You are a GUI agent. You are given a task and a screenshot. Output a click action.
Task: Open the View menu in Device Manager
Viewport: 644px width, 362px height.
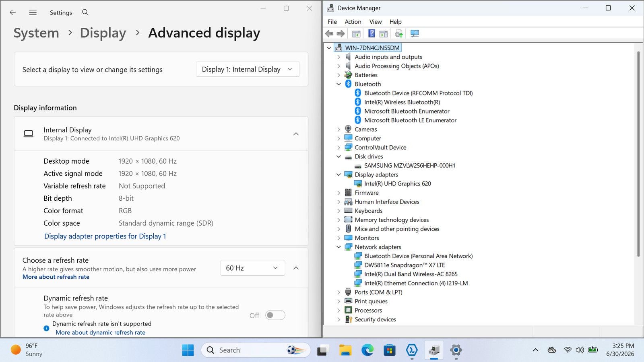376,22
